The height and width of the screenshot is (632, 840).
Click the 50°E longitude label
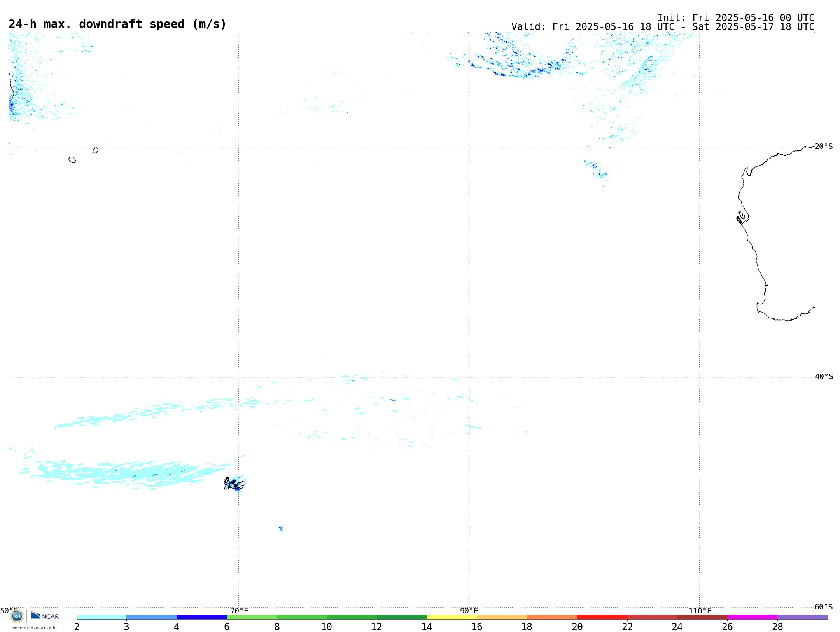(9, 611)
